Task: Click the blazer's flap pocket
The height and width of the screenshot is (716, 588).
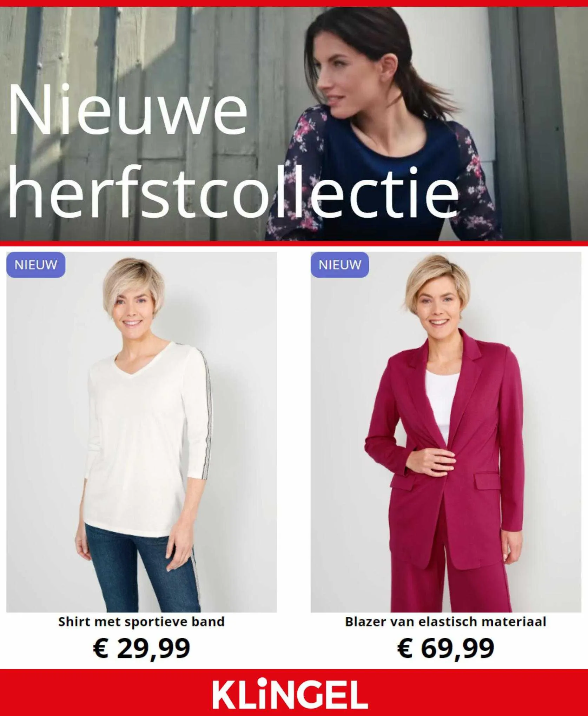Action: pyautogui.click(x=488, y=481)
